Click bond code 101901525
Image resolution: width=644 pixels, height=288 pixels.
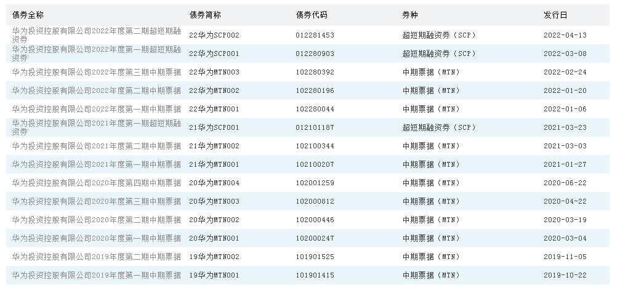(315, 257)
